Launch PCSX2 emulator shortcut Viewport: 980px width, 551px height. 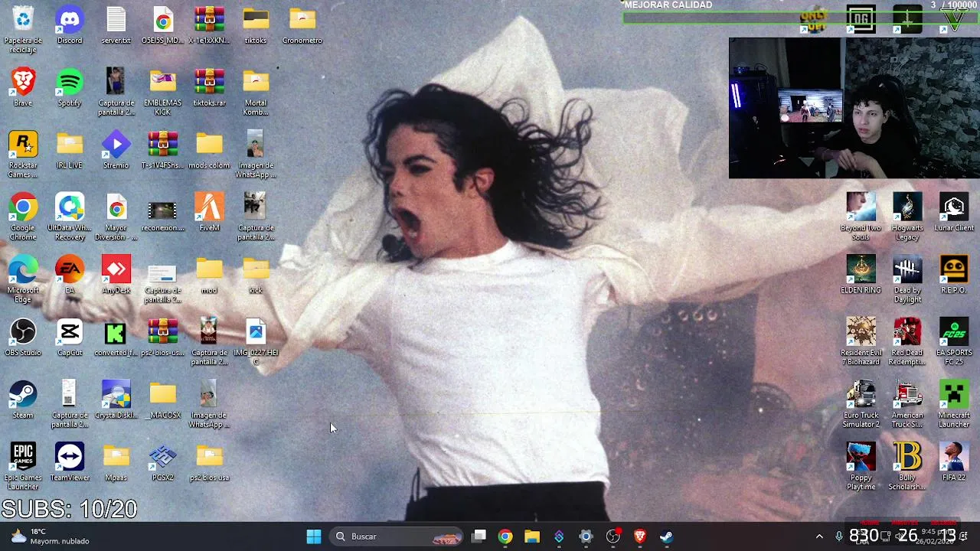(x=162, y=462)
